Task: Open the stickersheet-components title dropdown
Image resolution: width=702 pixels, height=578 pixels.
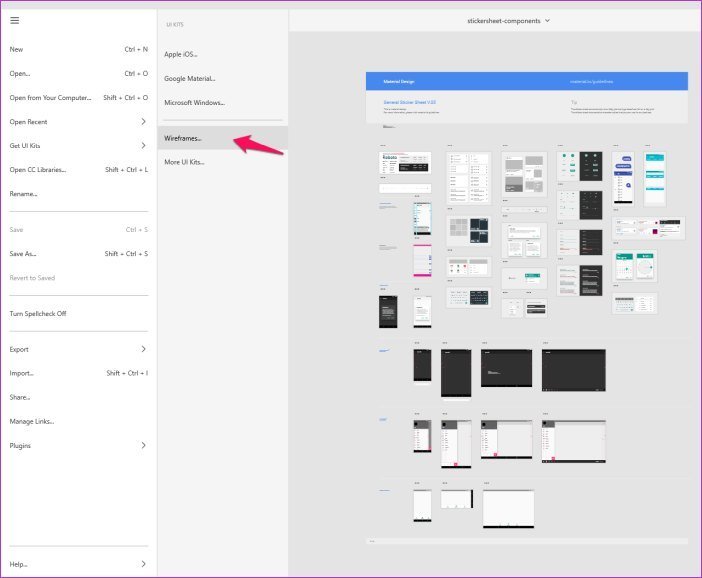Action: pyautogui.click(x=508, y=21)
